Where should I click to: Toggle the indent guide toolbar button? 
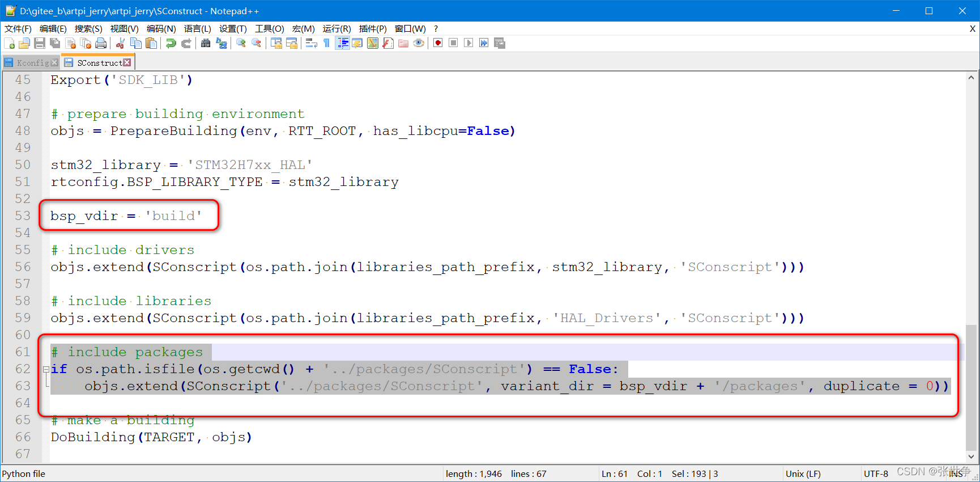[342, 43]
